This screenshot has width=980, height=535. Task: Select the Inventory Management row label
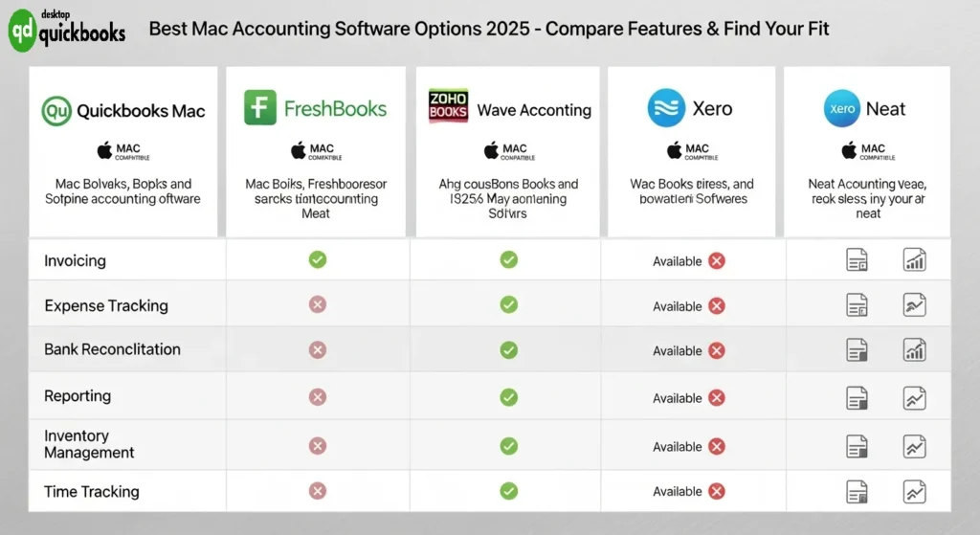(x=89, y=444)
